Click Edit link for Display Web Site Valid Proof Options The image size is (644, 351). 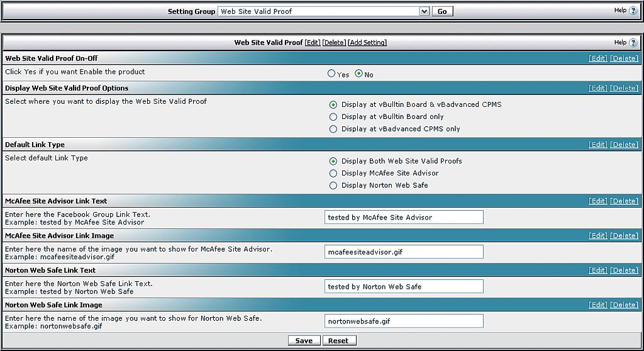(597, 88)
